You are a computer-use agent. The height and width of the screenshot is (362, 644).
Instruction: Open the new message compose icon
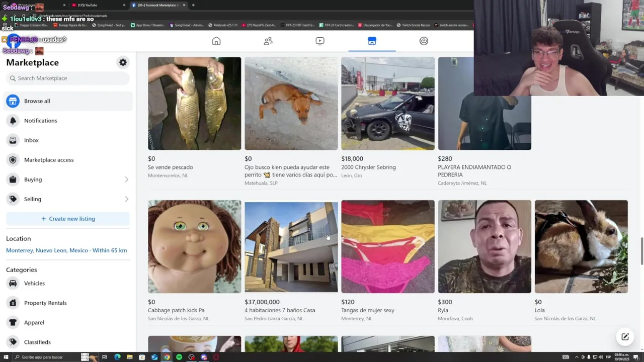pos(625,337)
